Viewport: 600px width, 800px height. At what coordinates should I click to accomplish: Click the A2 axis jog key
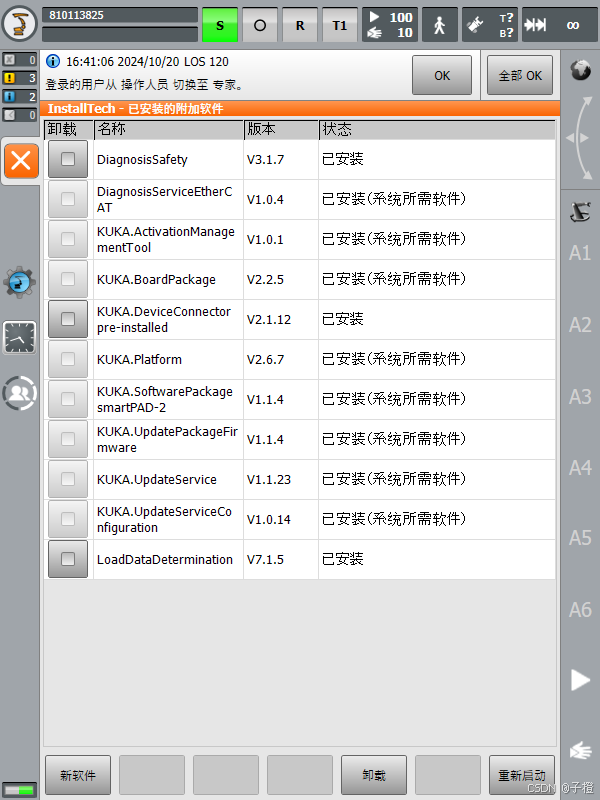coord(580,324)
